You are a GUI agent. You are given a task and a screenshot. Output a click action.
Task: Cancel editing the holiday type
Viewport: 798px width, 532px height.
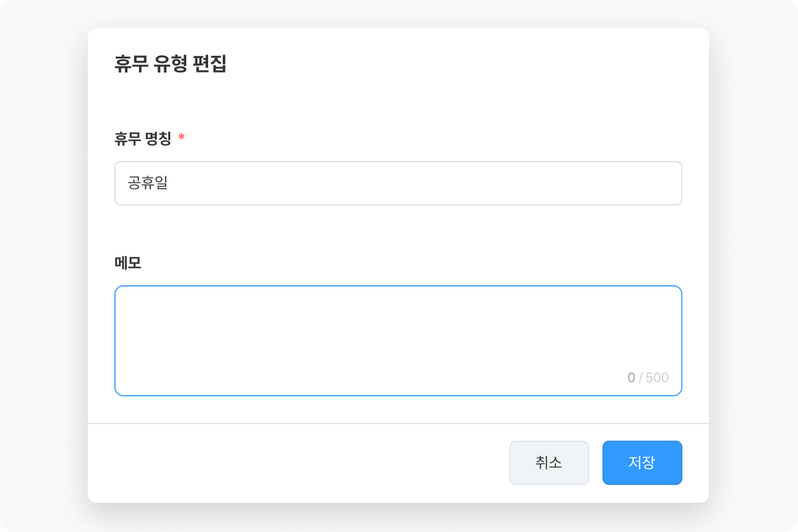[x=549, y=463]
